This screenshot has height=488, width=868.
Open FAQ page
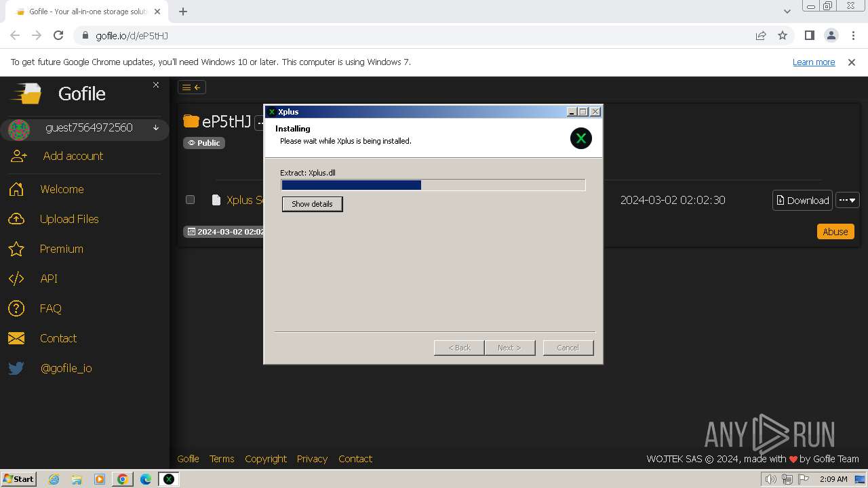pos(50,308)
